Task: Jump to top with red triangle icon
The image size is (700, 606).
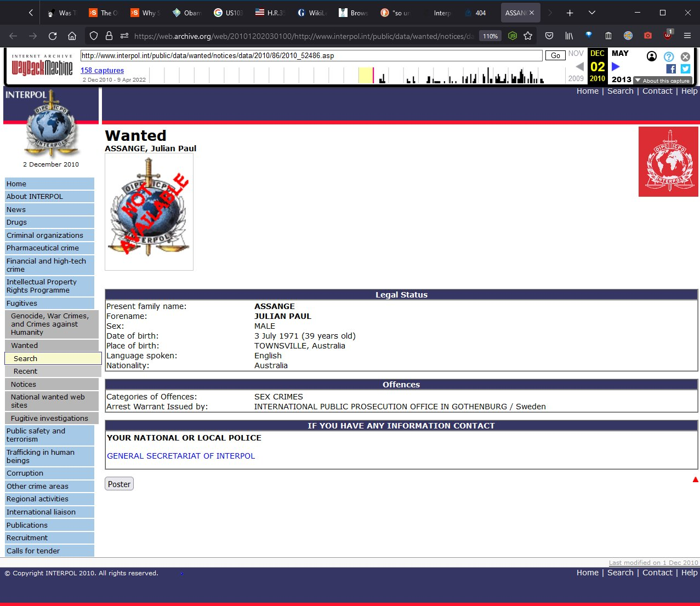Action: tap(696, 479)
